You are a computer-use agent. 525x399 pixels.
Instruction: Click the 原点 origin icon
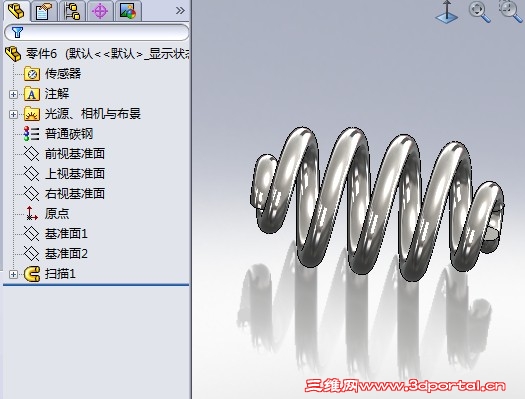32,213
